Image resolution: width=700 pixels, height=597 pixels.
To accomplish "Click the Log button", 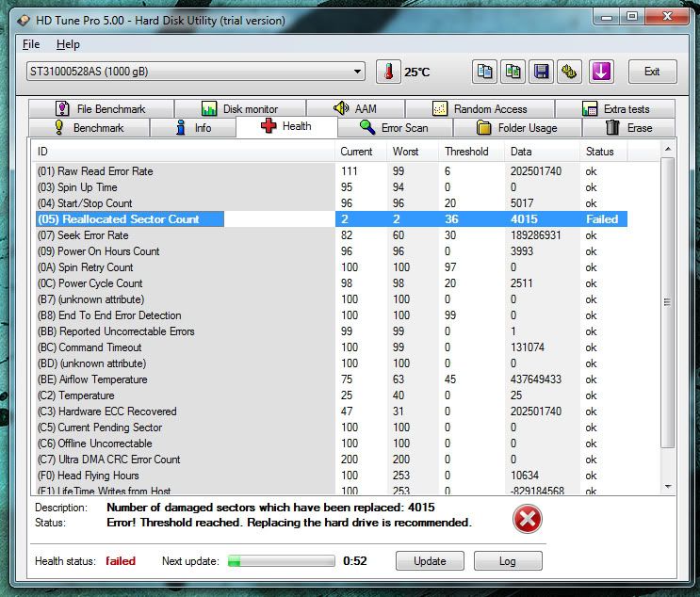I will pyautogui.click(x=507, y=561).
